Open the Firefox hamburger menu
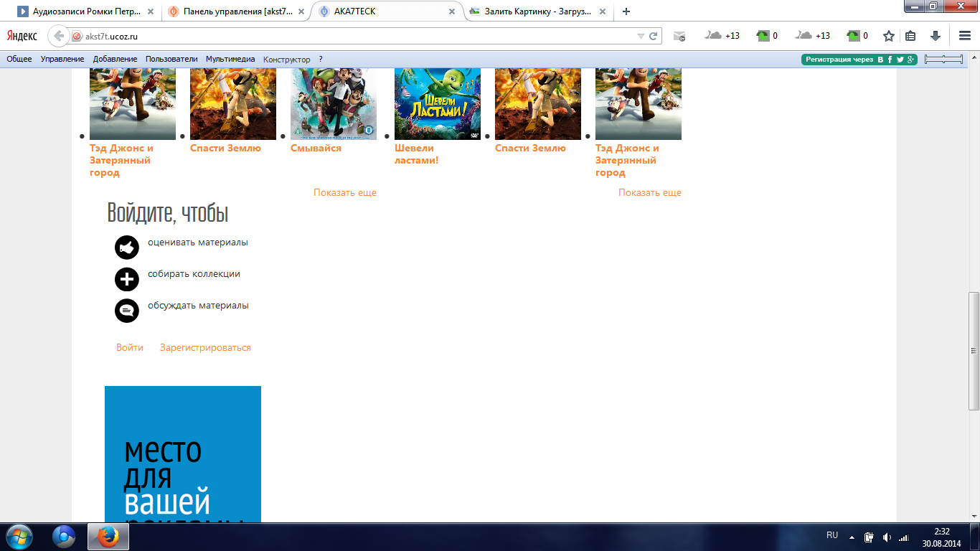Screen dimensions: 980x551 coord(965,36)
